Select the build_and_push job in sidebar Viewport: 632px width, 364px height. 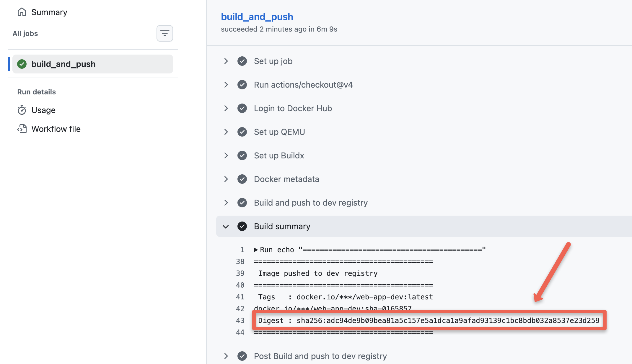pyautogui.click(x=63, y=64)
